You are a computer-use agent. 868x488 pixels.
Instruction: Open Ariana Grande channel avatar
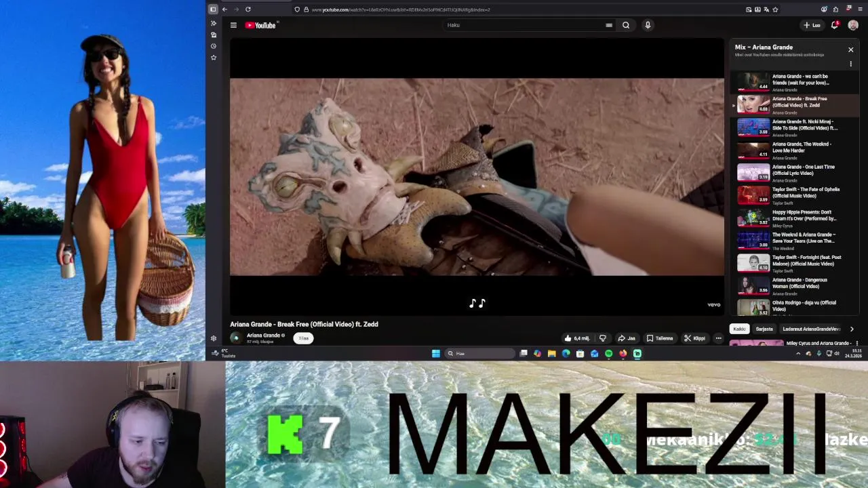tap(235, 338)
